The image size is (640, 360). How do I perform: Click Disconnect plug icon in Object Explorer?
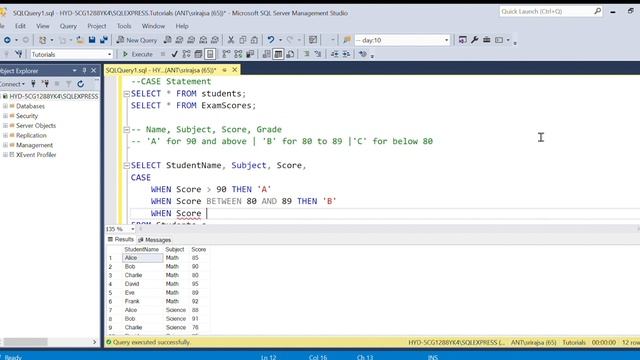[46, 84]
